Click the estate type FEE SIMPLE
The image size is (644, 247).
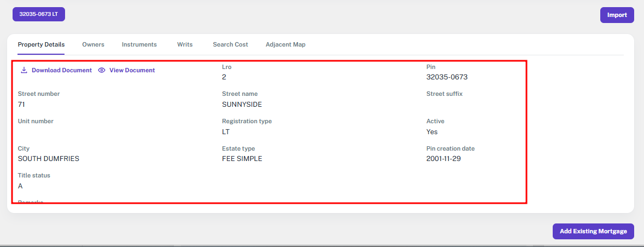(x=242, y=159)
